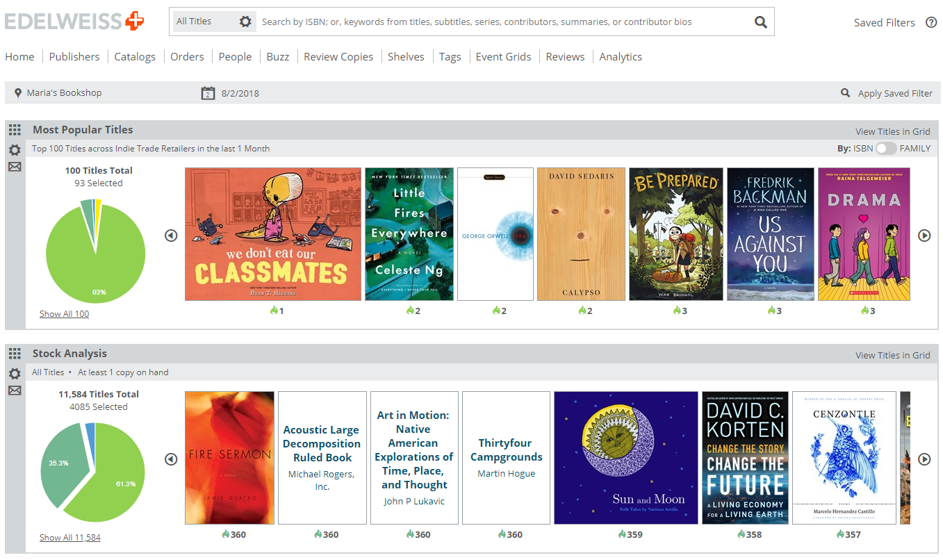The image size is (943, 560).
Task: Click flame icon under Fire Sermon showing 360
Action: click(x=225, y=534)
